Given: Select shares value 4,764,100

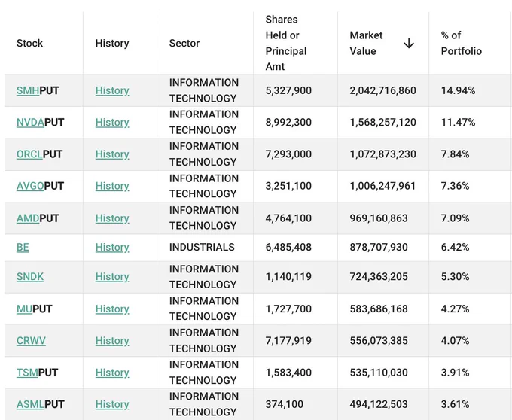Looking at the screenshot, I should [x=288, y=218].
